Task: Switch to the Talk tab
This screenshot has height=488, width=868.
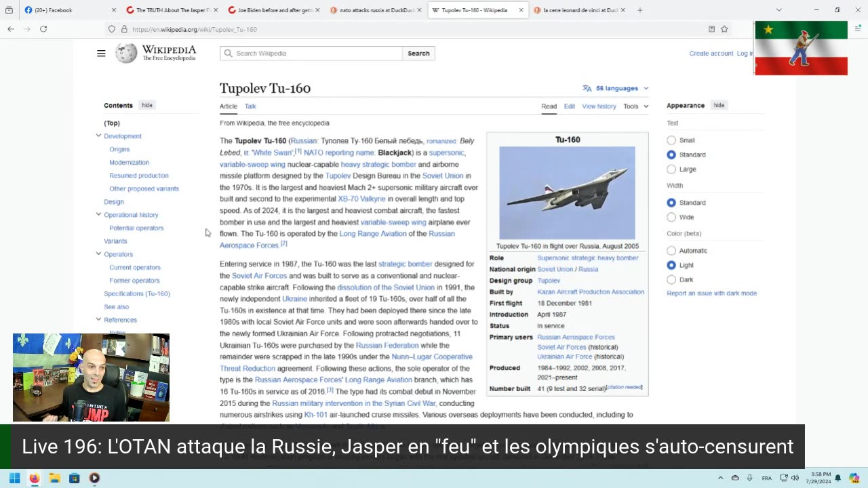Action: pos(250,106)
